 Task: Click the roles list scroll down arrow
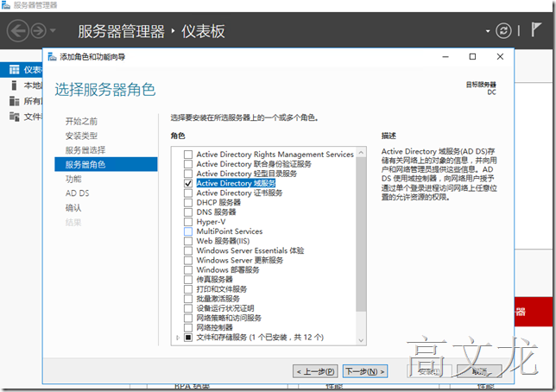[361, 340]
